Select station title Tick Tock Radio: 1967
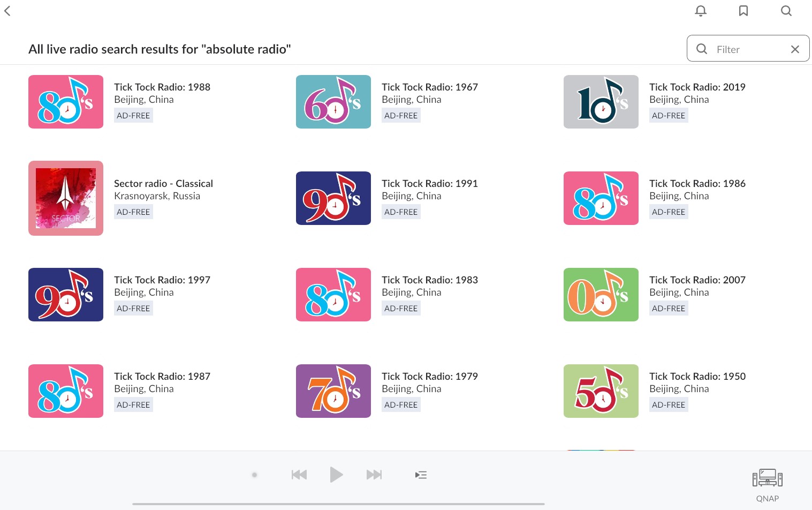Screen dimensions: 812x510 430,87
